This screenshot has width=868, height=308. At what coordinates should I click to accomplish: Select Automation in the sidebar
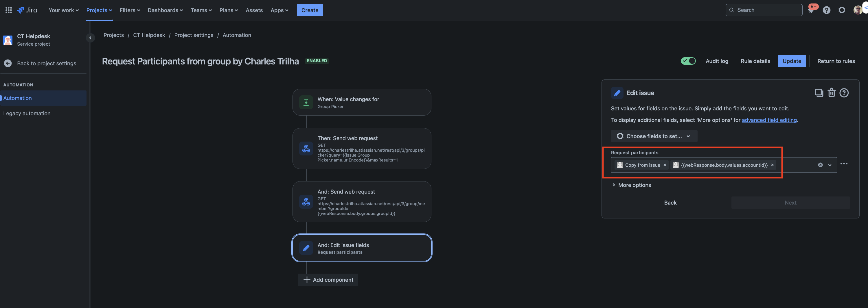tap(43, 98)
